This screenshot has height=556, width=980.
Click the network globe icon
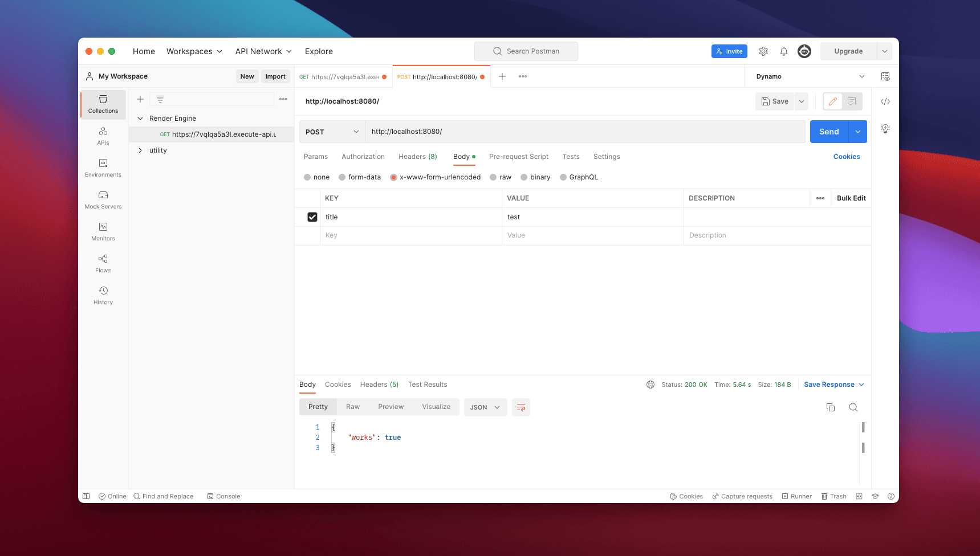[x=650, y=385]
